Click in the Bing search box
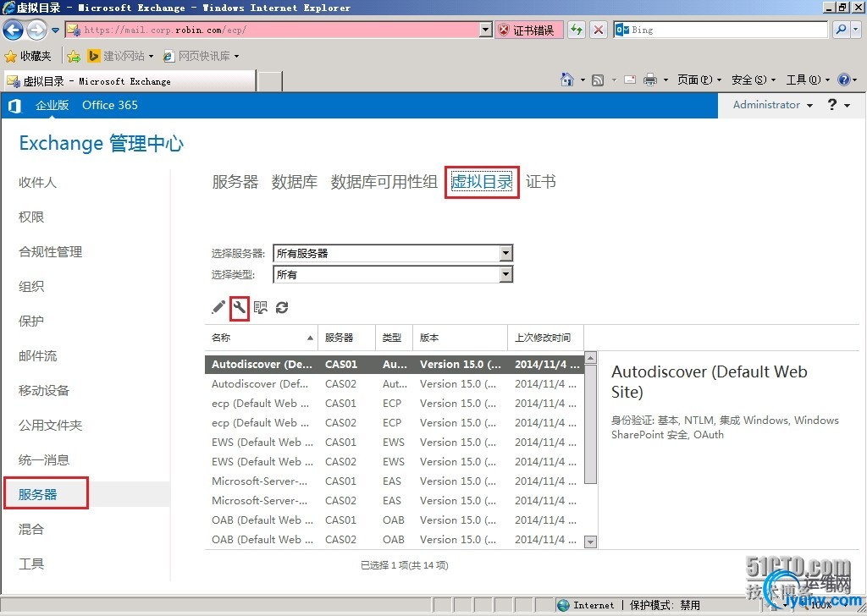The height and width of the screenshot is (616, 867). [x=729, y=30]
